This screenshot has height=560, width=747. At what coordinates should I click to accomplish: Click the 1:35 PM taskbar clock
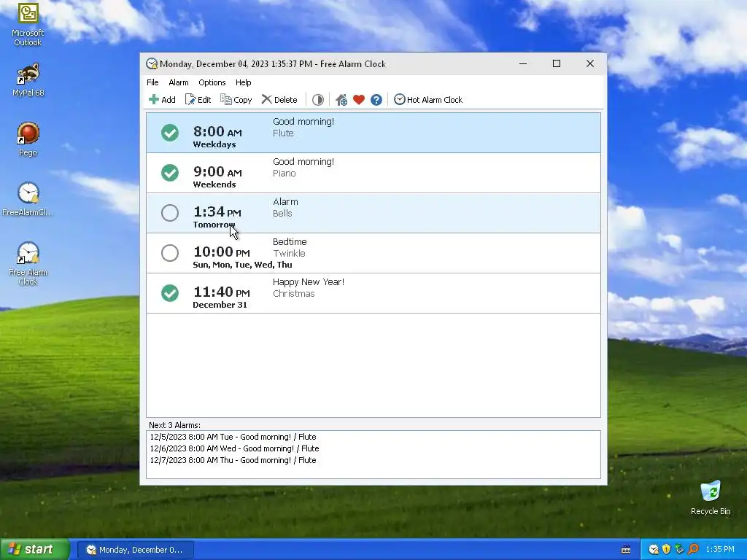pos(720,550)
